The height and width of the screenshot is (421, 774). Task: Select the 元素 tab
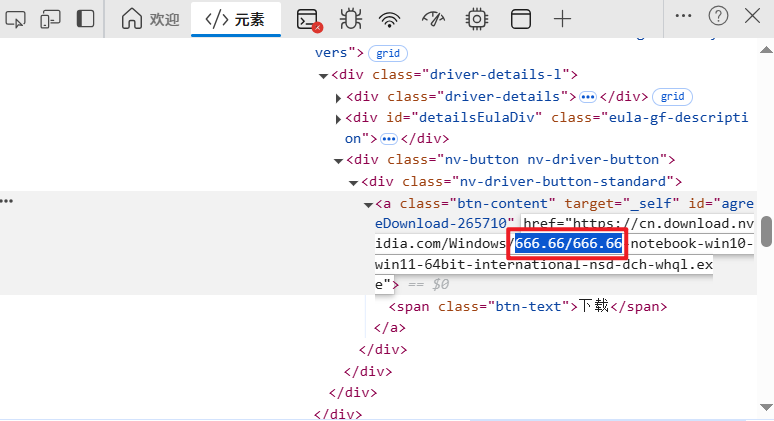point(235,19)
